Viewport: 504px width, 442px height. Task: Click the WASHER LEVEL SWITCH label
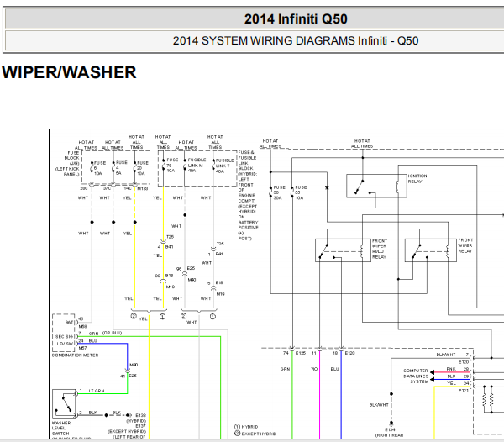[x=61, y=429]
